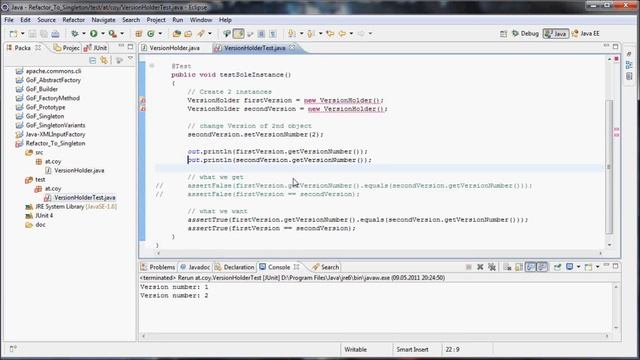Screen dimensions: 640x360
Task: Launch Debug with the bug icon
Action: [75, 33]
